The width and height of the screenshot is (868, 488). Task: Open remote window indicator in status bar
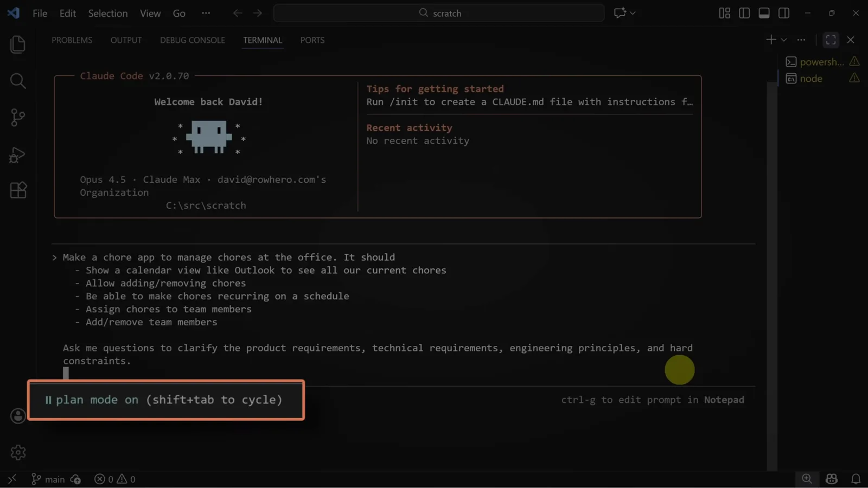click(x=12, y=479)
